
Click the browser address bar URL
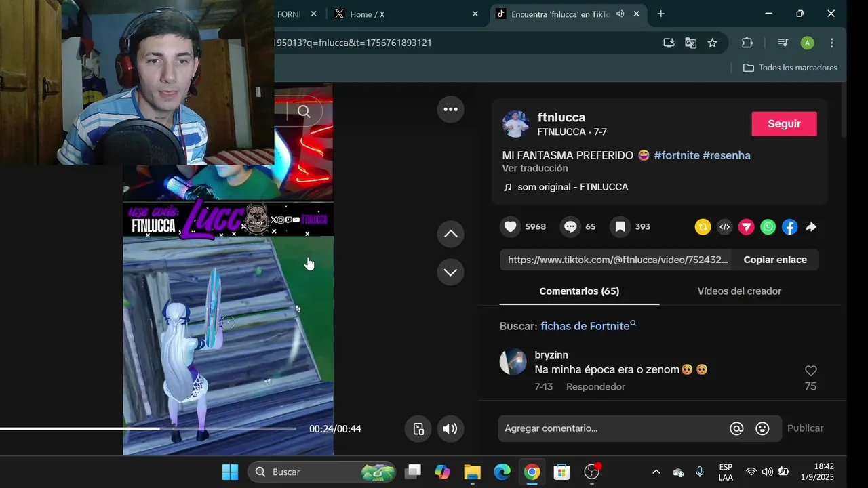(353, 43)
